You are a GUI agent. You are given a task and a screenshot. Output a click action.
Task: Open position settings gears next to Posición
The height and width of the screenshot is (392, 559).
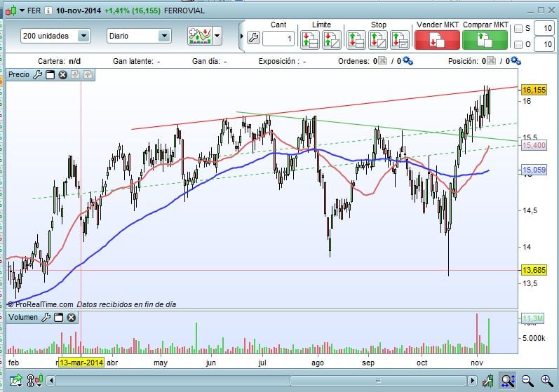point(516,61)
